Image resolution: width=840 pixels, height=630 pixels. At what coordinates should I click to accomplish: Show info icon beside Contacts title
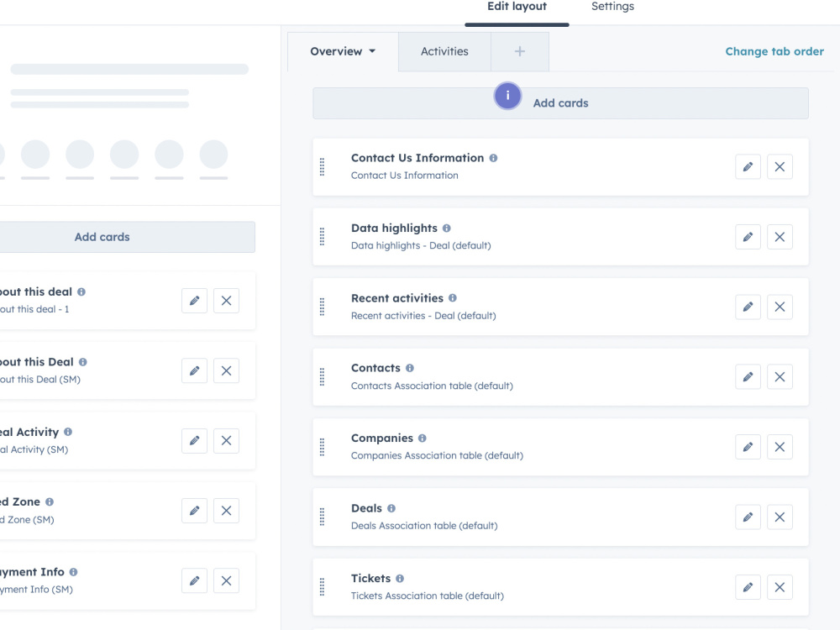click(410, 368)
